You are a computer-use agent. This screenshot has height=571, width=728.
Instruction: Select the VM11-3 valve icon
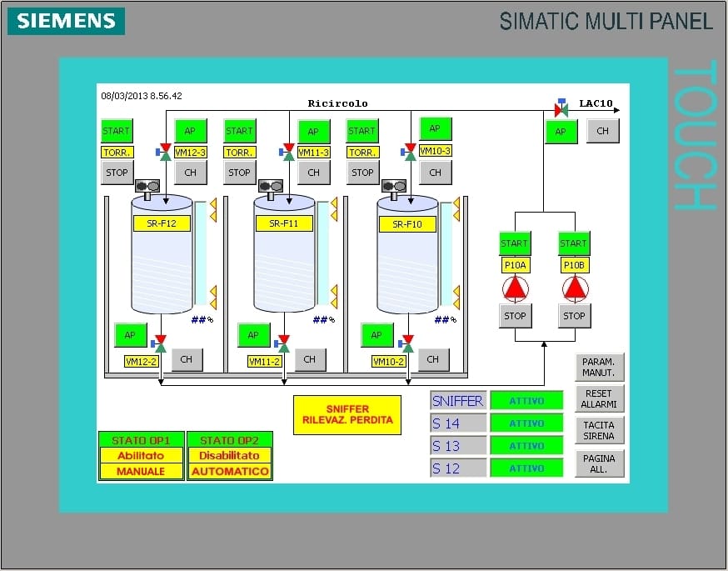pyautogui.click(x=288, y=152)
